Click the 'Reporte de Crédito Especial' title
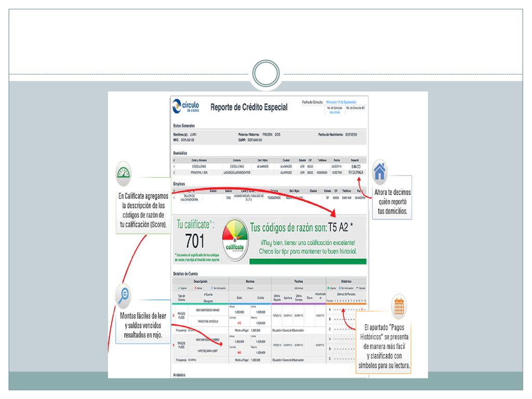The height and width of the screenshot is (399, 532). coord(249,107)
